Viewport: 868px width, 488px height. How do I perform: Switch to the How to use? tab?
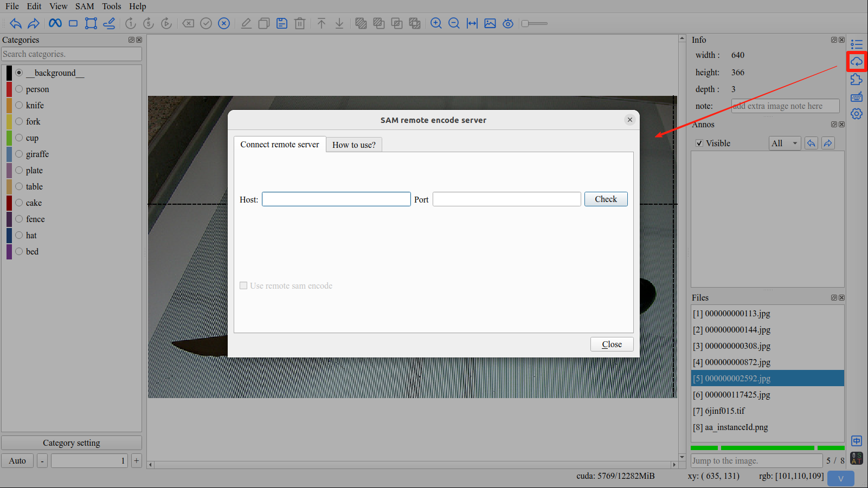coord(354,145)
